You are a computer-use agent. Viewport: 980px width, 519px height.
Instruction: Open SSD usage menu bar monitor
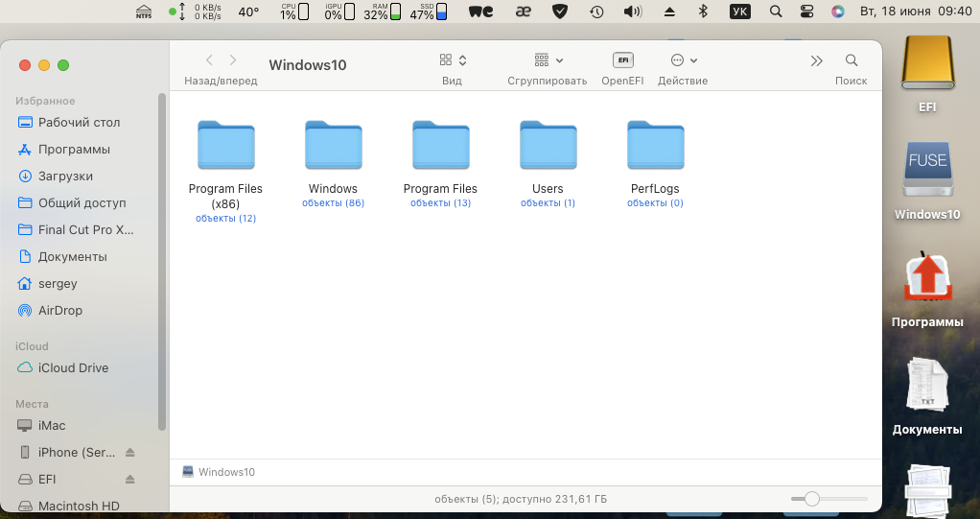click(x=429, y=12)
